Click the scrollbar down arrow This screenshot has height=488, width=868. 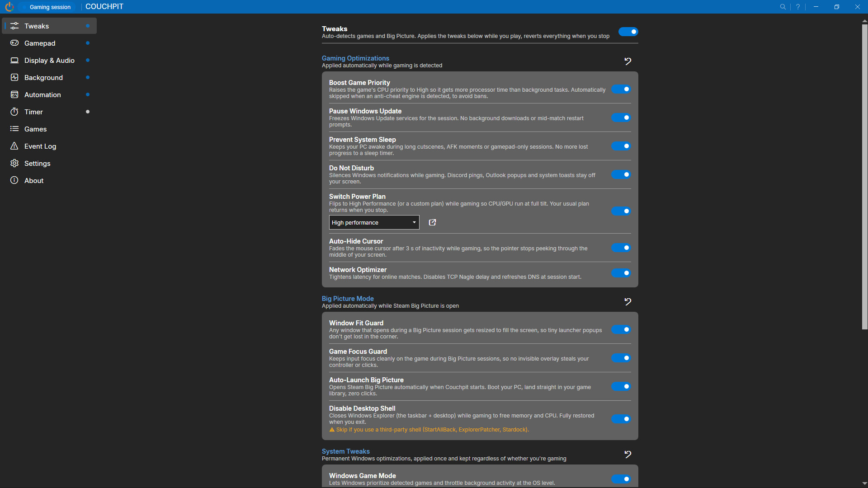tap(864, 483)
